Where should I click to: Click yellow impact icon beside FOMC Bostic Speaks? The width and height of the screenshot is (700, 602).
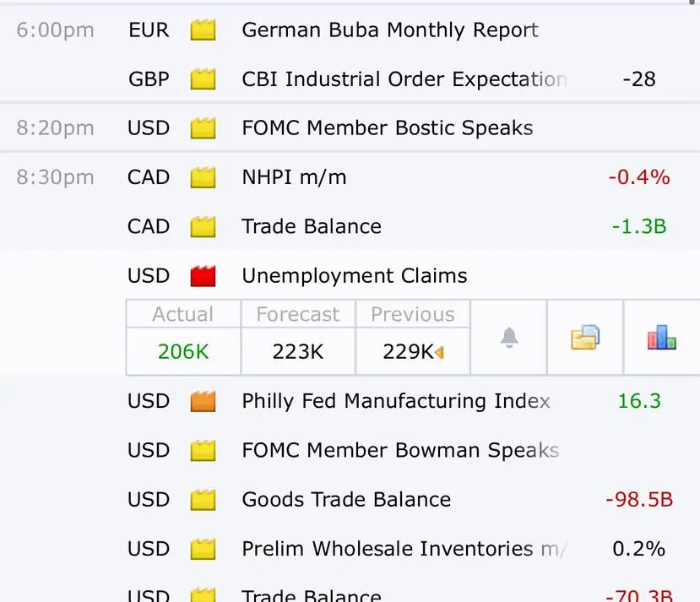point(203,129)
